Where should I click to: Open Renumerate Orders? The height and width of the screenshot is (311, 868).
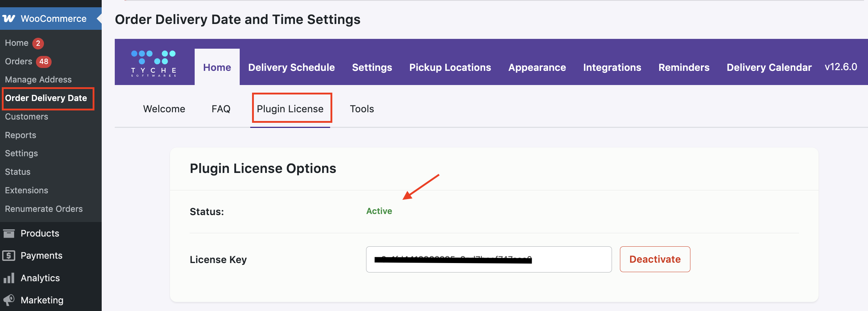click(x=44, y=209)
